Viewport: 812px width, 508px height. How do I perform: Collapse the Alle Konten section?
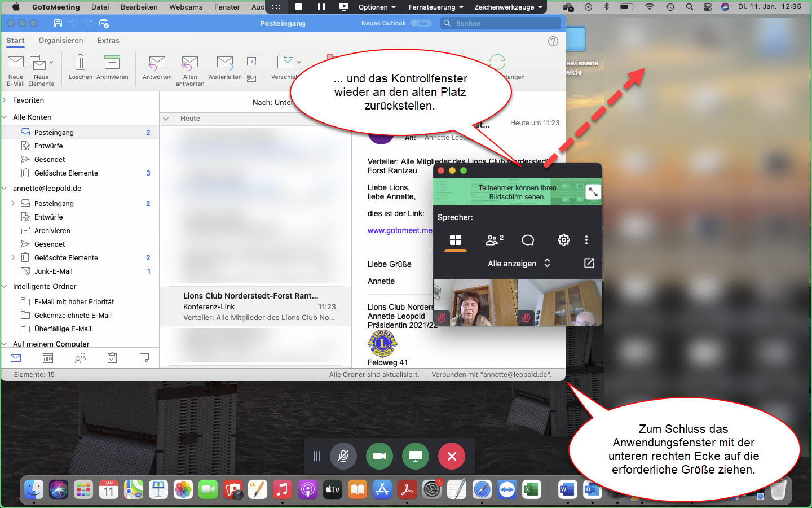[5, 117]
